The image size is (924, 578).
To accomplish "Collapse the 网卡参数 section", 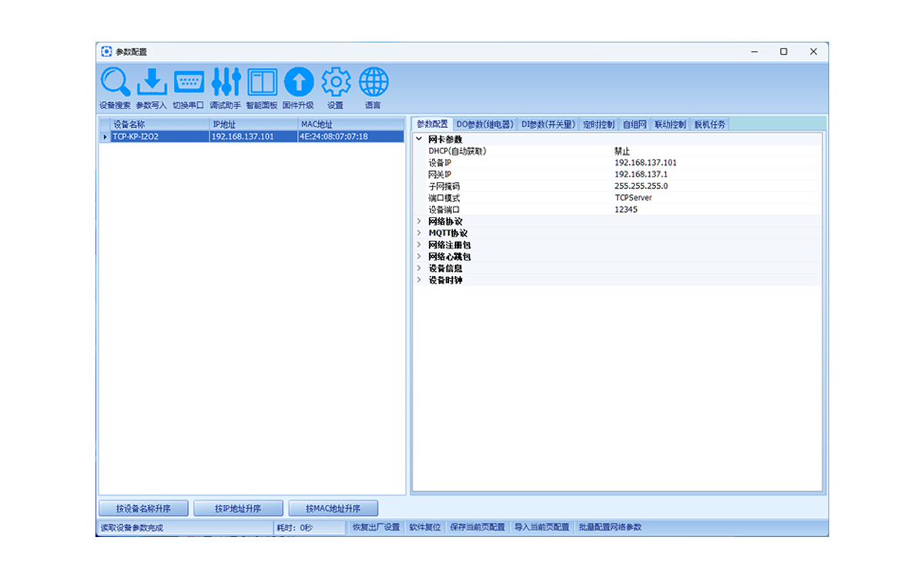I will 419,139.
